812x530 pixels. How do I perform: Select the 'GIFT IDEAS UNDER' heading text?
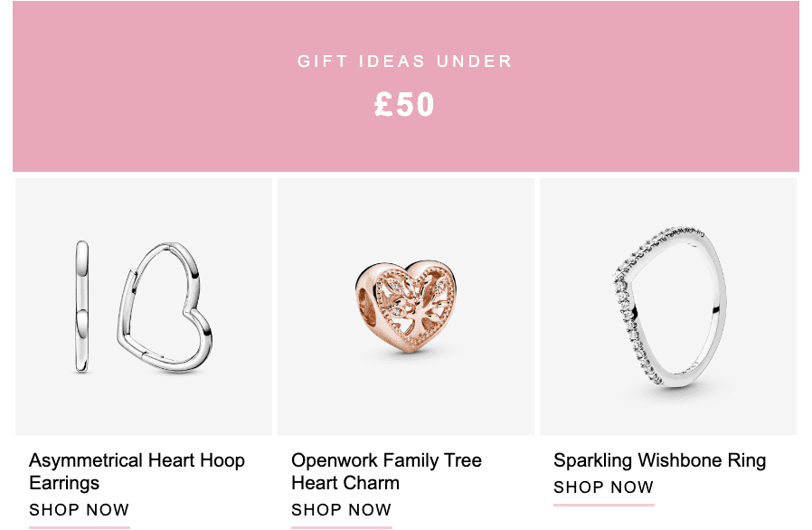pos(404,62)
